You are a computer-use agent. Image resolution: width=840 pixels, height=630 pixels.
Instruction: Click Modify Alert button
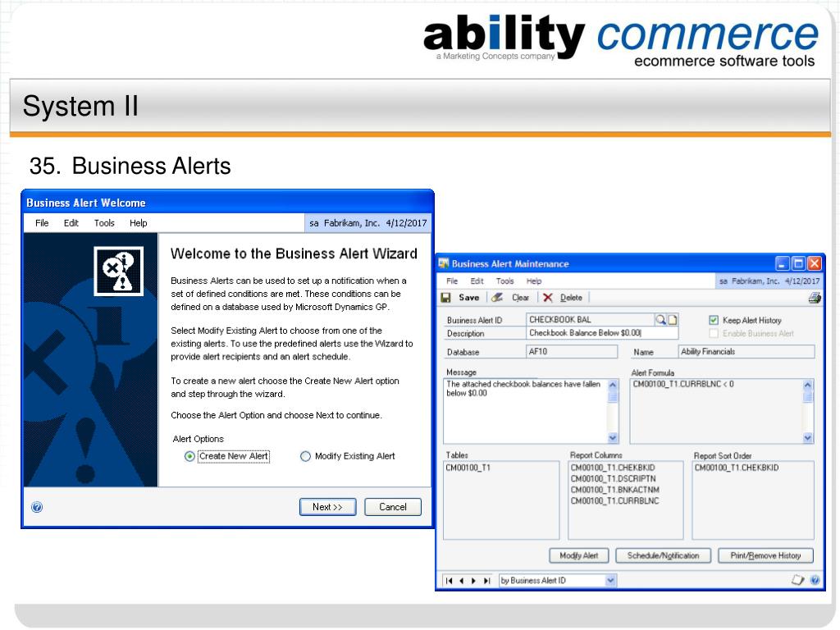(579, 555)
